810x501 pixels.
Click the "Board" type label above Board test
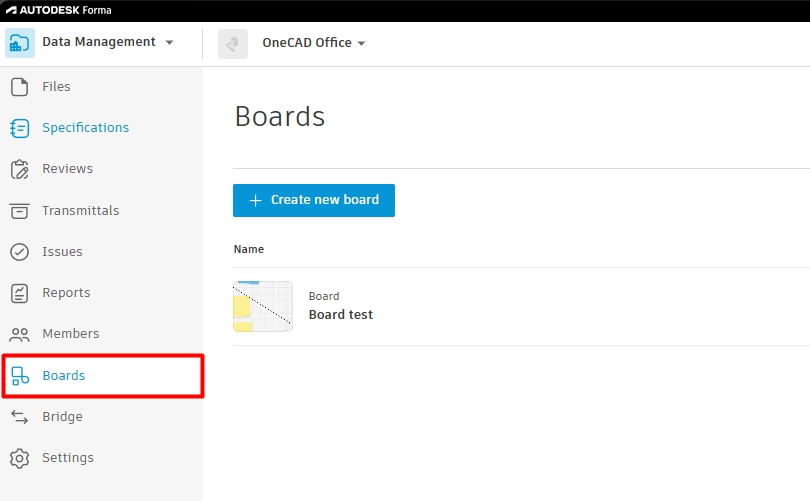324,296
